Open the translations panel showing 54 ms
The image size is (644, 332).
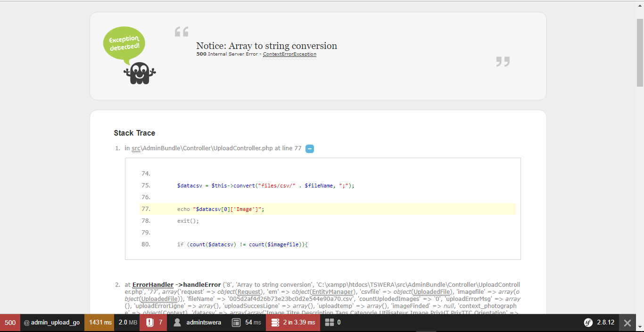click(x=245, y=323)
